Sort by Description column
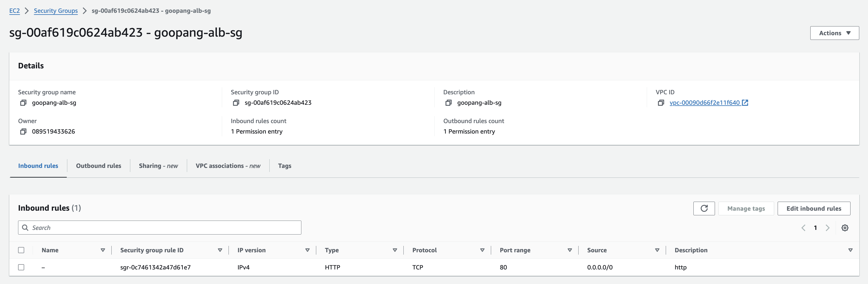Viewport: 868px width, 284px height. point(850,250)
